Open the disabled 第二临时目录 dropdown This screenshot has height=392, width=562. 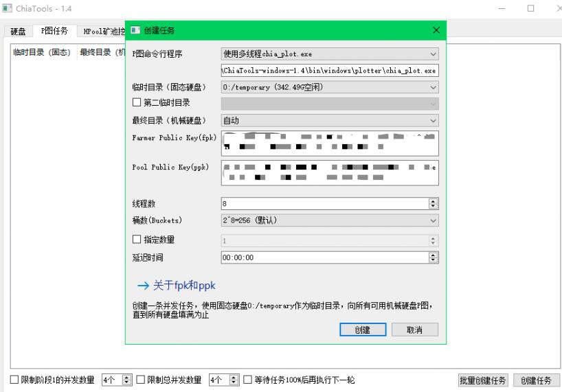pyautogui.click(x=330, y=104)
